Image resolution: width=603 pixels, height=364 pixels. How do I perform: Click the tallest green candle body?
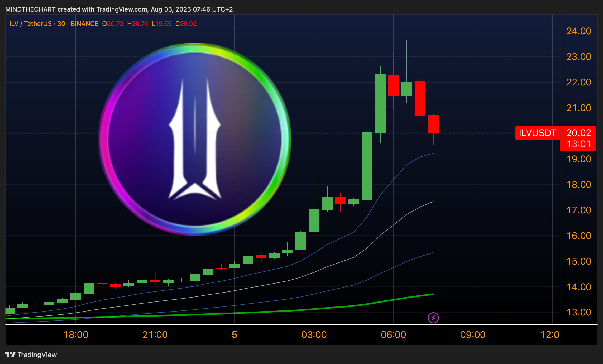pos(367,166)
